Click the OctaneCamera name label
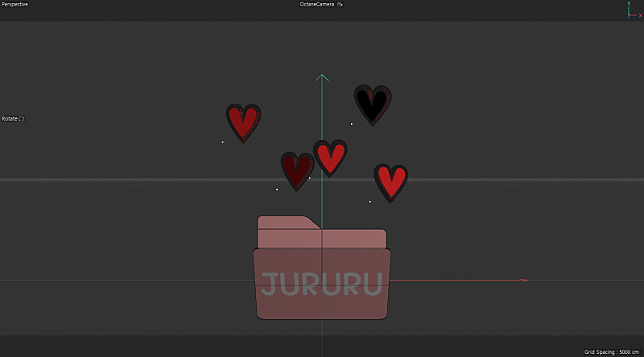Image resolution: width=644 pixels, height=357 pixels. pos(316,5)
